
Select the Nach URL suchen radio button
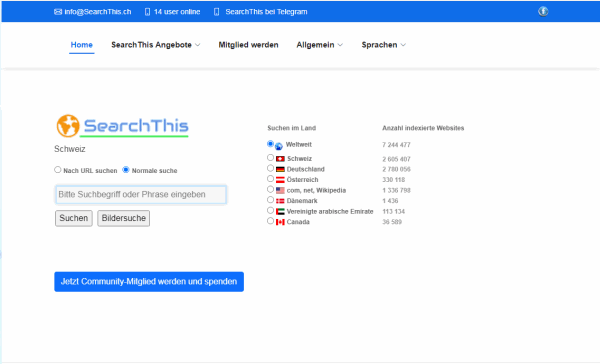pyautogui.click(x=57, y=170)
